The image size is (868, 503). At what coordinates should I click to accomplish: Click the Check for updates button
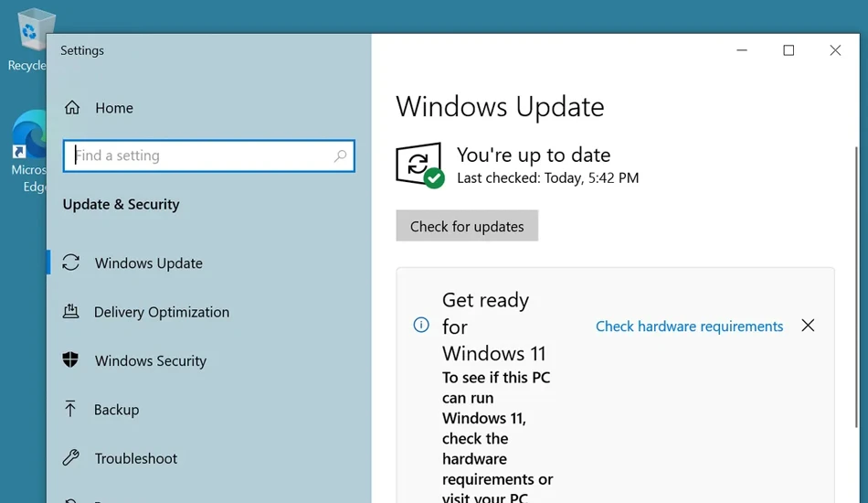[467, 226]
